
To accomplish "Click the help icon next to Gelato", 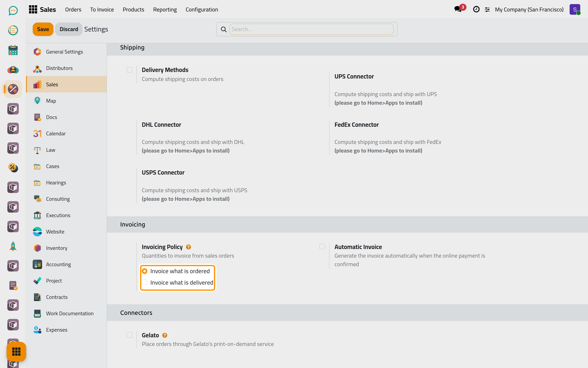I will coord(165,335).
